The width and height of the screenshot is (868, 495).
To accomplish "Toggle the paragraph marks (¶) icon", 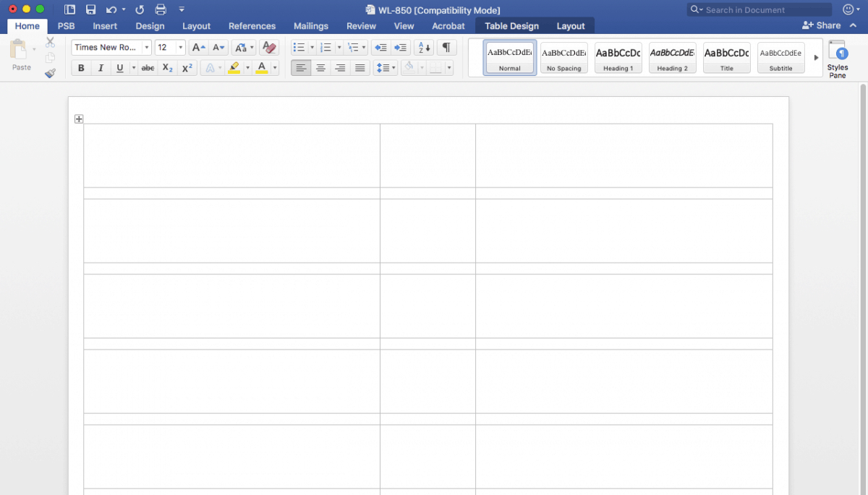I will pyautogui.click(x=446, y=47).
